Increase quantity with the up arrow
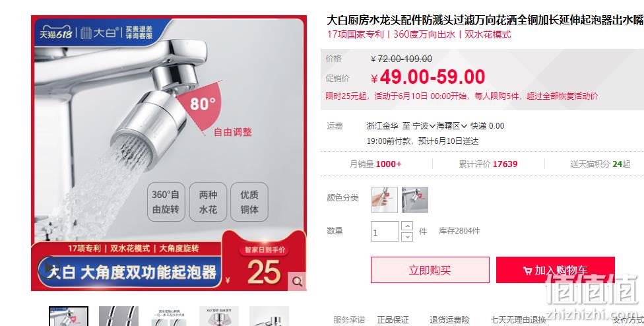The height and width of the screenshot is (326, 644). point(407,226)
